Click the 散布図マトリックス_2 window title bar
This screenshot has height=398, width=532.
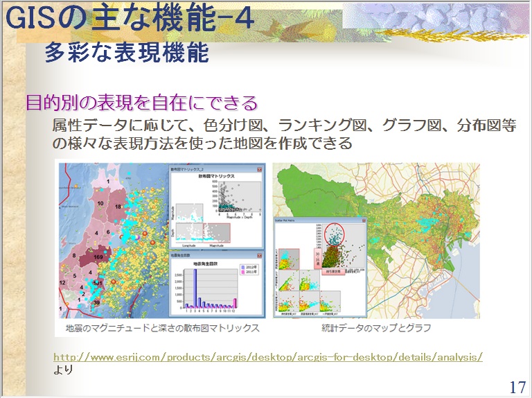click(208, 168)
